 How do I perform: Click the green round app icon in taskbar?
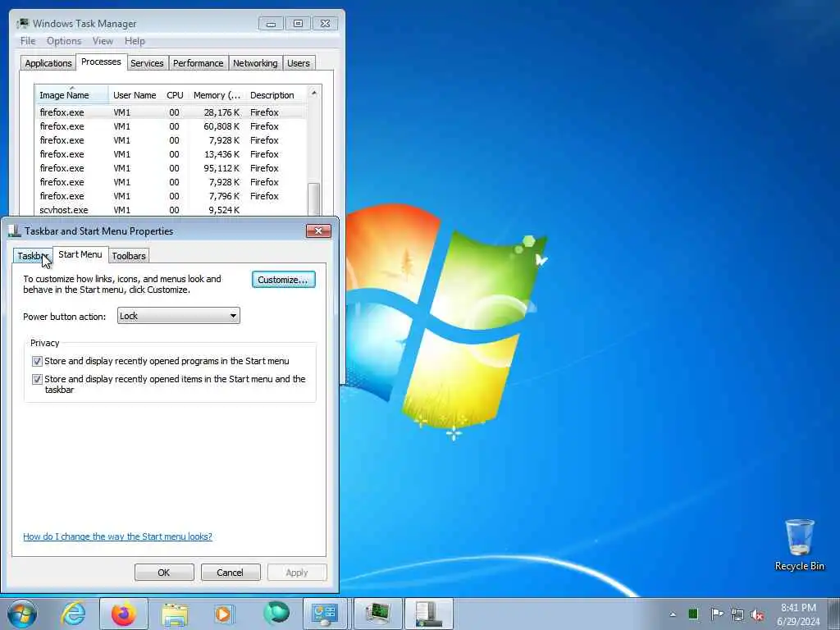[x=276, y=614]
